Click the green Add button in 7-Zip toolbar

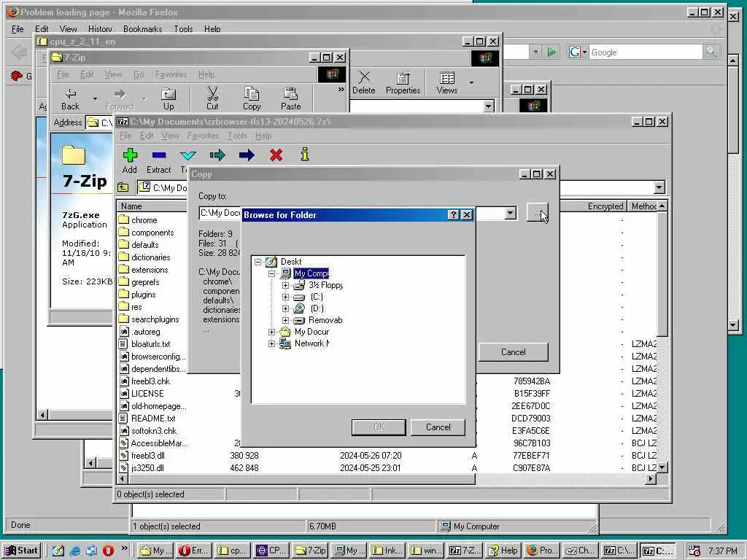[130, 160]
